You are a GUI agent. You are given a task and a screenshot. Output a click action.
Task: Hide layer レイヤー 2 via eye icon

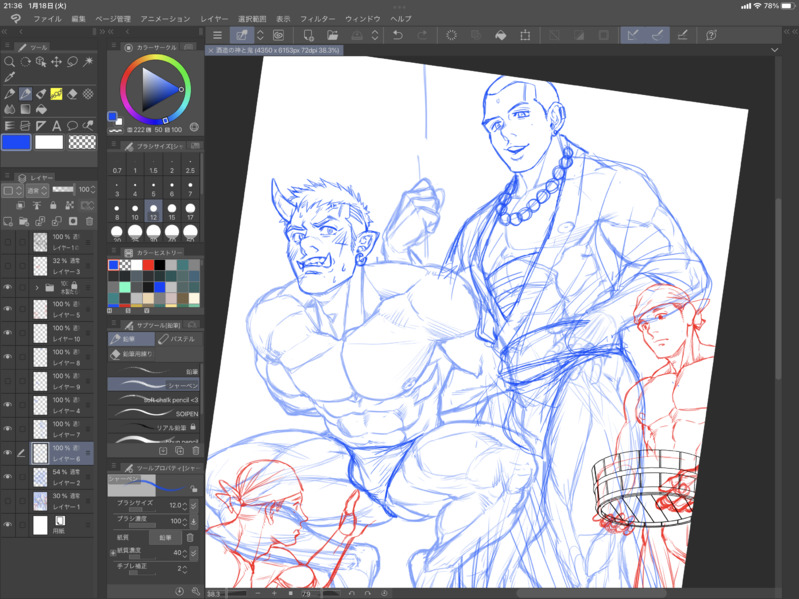(8, 477)
